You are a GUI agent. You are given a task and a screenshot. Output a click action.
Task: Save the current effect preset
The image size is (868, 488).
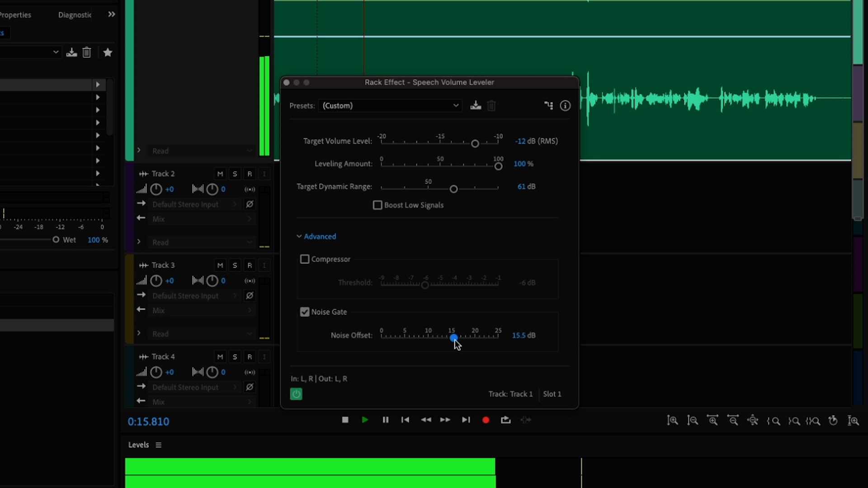click(x=475, y=105)
